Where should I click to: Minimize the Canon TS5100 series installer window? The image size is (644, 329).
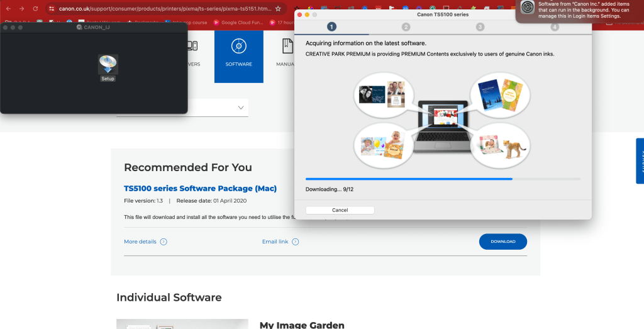point(307,15)
